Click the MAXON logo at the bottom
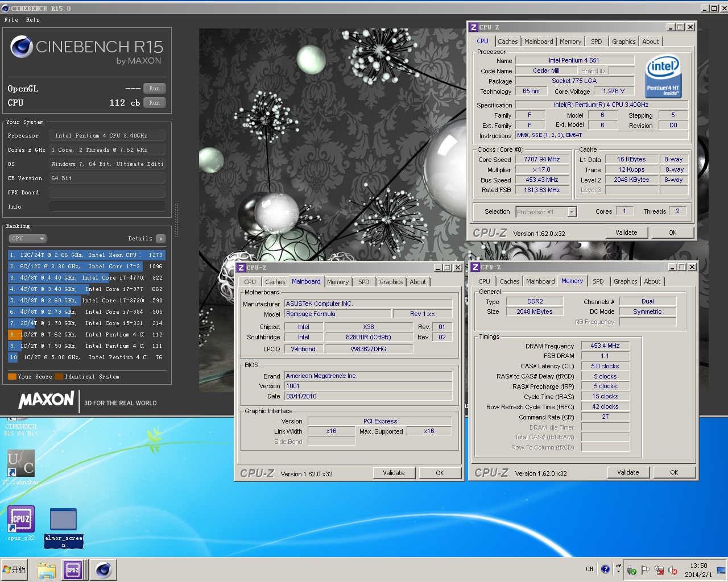 (47, 400)
